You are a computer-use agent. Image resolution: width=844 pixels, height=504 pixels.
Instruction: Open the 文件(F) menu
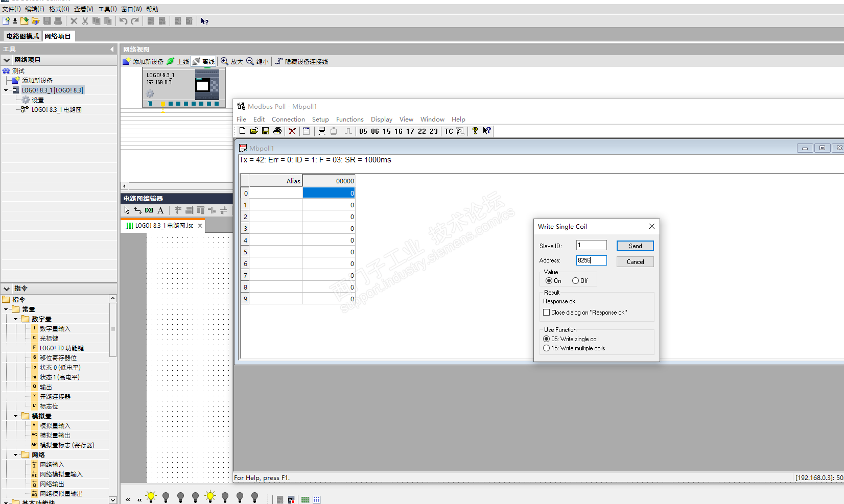pos(11,9)
